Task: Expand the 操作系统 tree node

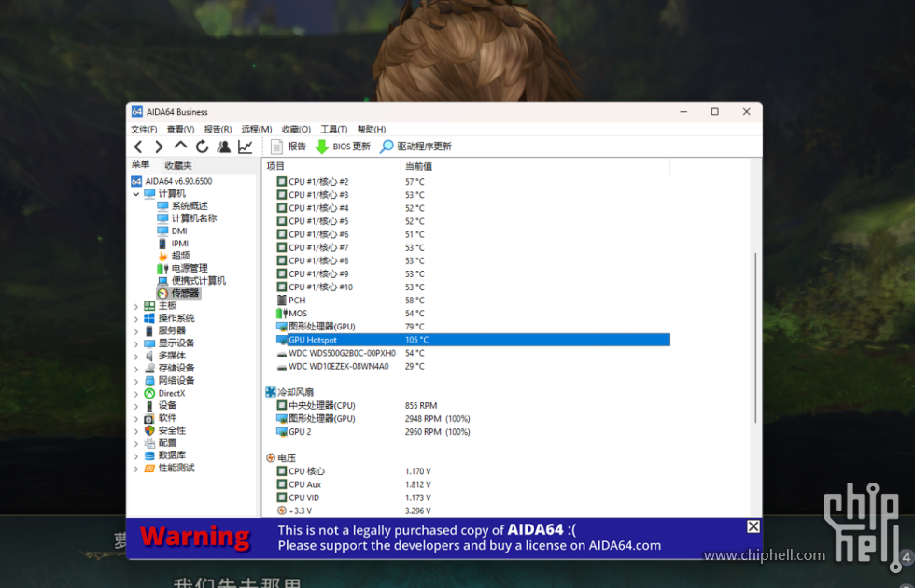Action: pos(136,318)
